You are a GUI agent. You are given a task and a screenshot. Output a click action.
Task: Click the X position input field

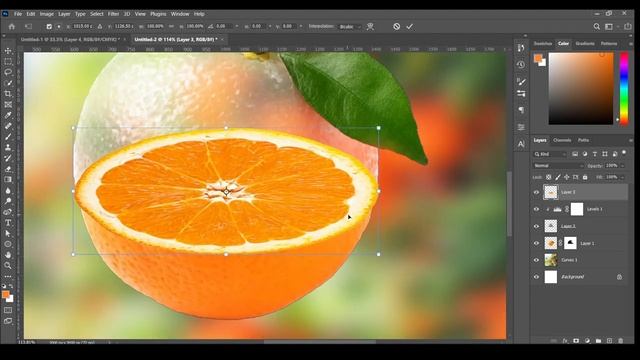82,26
